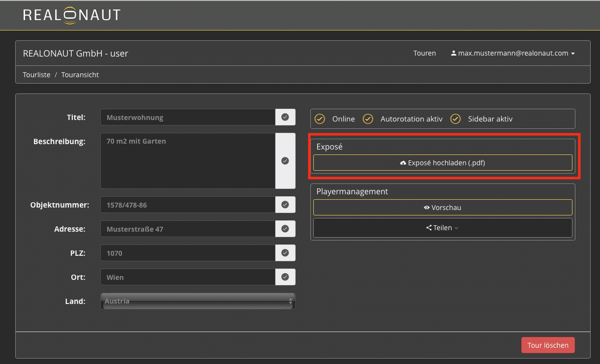
Task: Save the Ort field via checkmark
Action: pyautogui.click(x=285, y=277)
